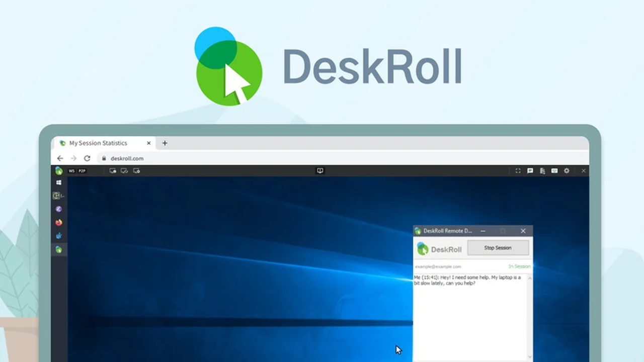Screen dimensions: 644x362
Task: Close the My Session Statistics tab
Action: [149, 143]
